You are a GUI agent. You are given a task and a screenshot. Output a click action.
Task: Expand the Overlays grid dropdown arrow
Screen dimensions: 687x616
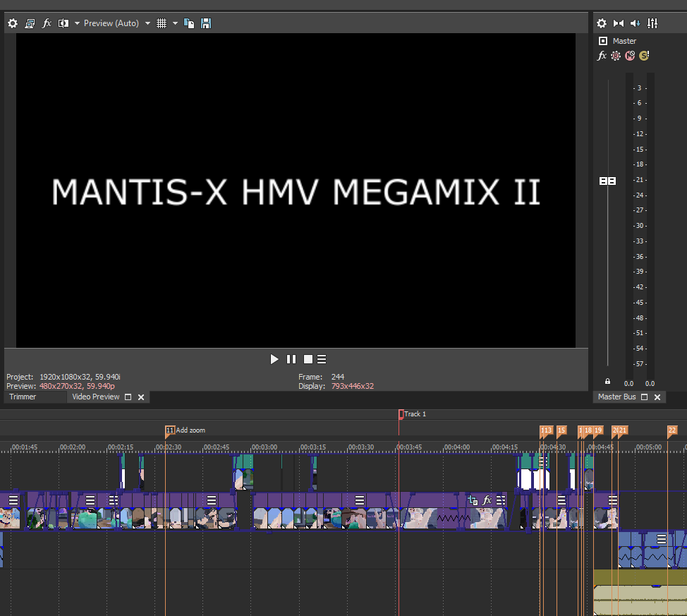point(175,23)
